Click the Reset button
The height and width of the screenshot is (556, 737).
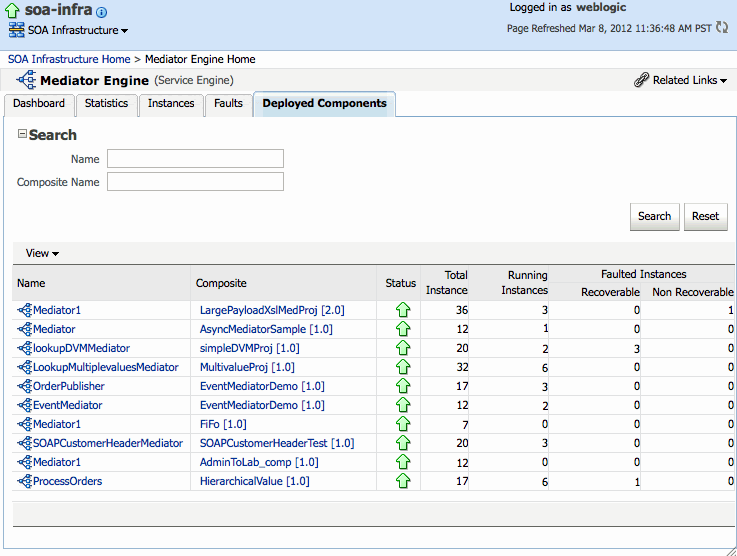[706, 216]
